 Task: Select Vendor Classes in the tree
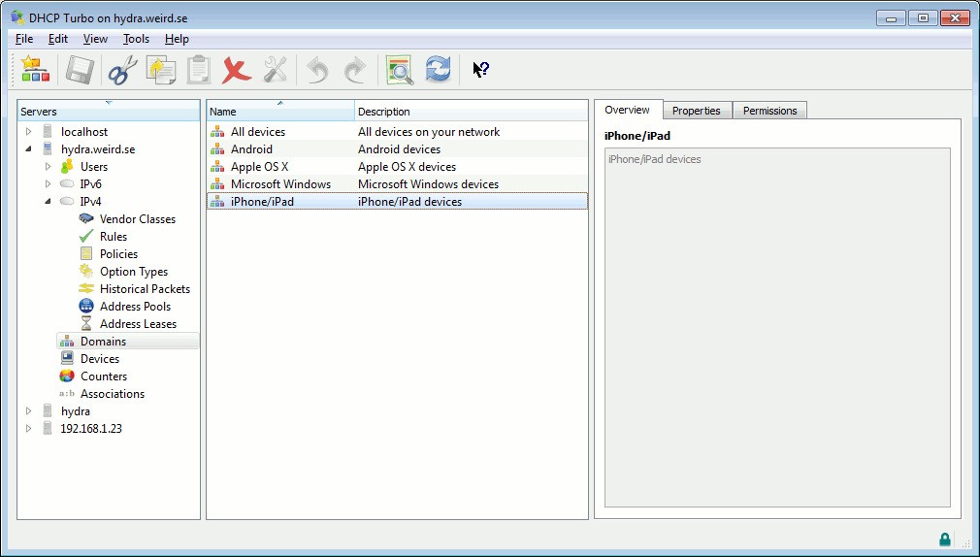(138, 219)
